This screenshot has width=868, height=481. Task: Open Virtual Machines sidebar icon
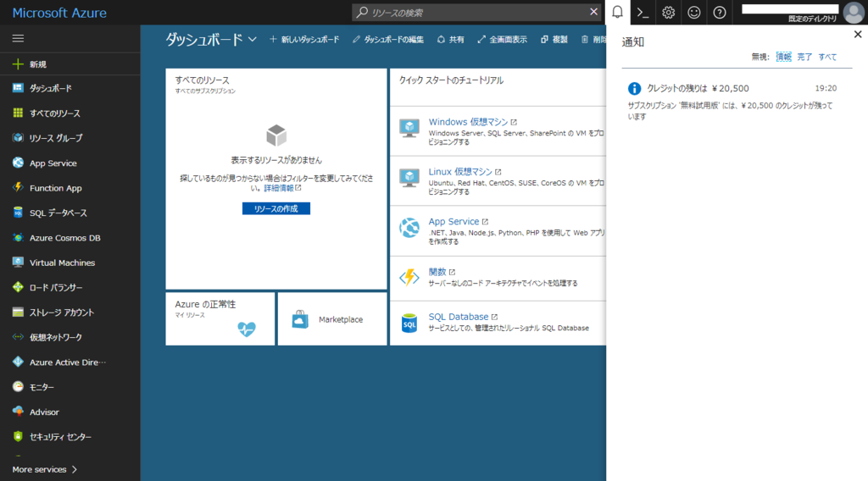[x=18, y=262]
